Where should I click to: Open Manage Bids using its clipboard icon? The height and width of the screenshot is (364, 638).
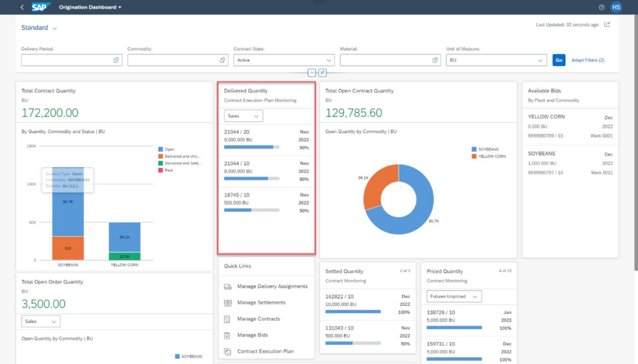(x=228, y=335)
